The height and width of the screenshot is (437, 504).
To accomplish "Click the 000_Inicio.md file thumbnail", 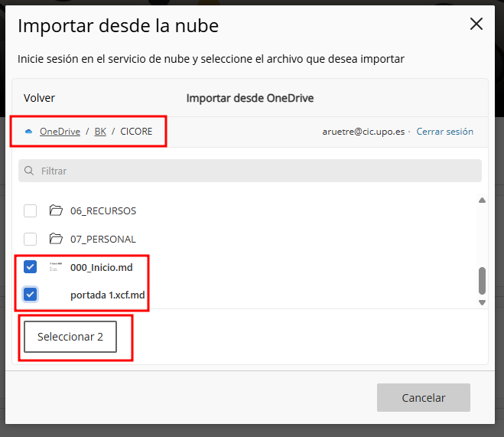I will pyautogui.click(x=55, y=267).
